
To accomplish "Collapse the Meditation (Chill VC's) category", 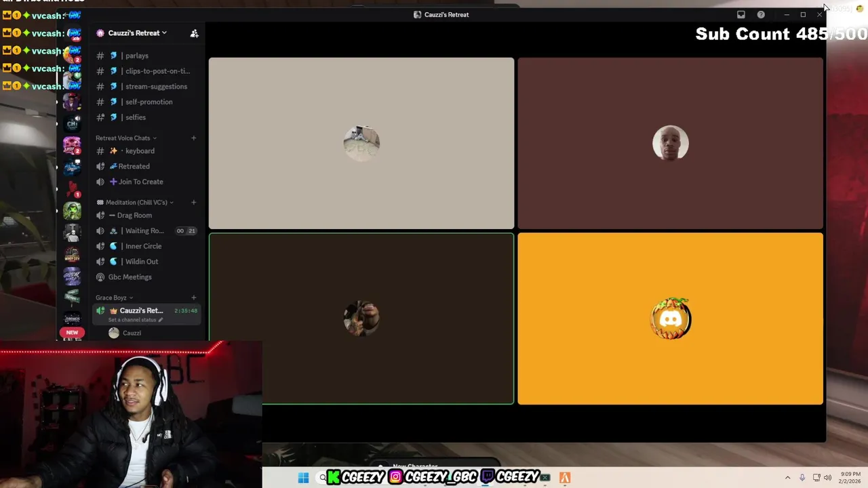I will point(135,203).
